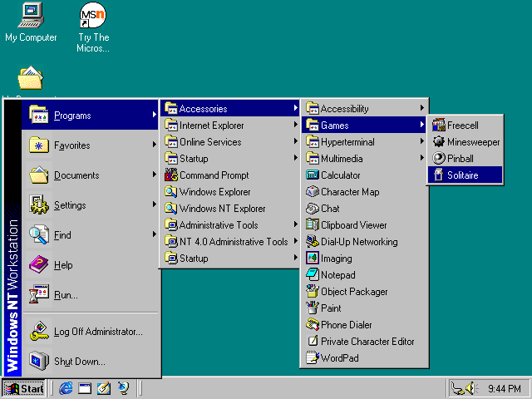This screenshot has width=532, height=399.
Task: Expand the Online Services submenu arrow
Action: tap(296, 141)
